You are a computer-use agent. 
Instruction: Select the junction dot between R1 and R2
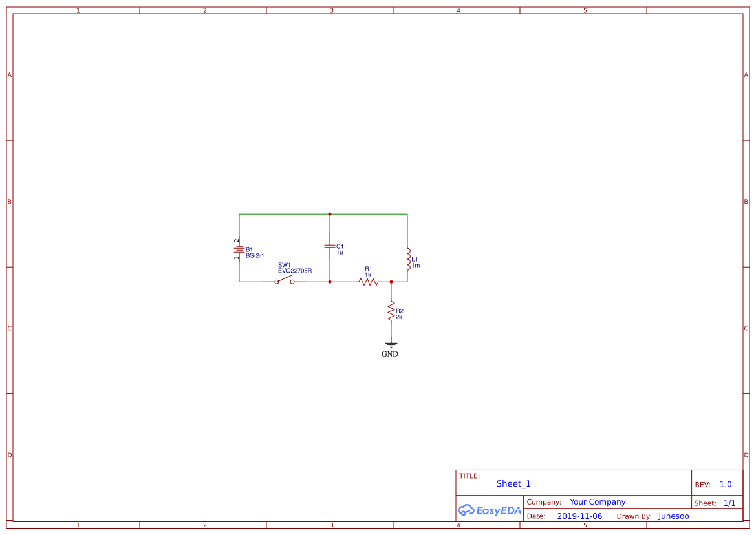pyautogui.click(x=391, y=282)
